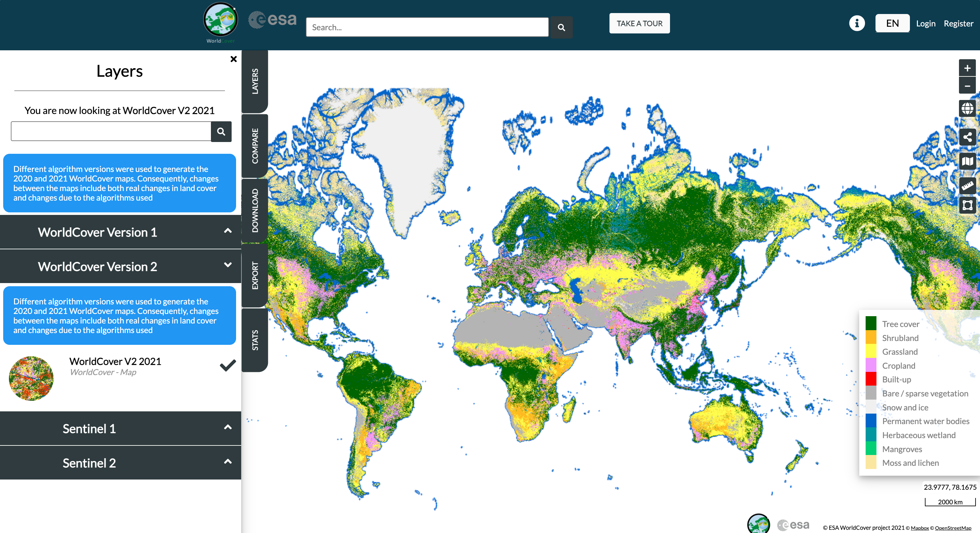Click the Mangroves green legend swatch
The height and width of the screenshot is (533, 980).
[x=871, y=449]
